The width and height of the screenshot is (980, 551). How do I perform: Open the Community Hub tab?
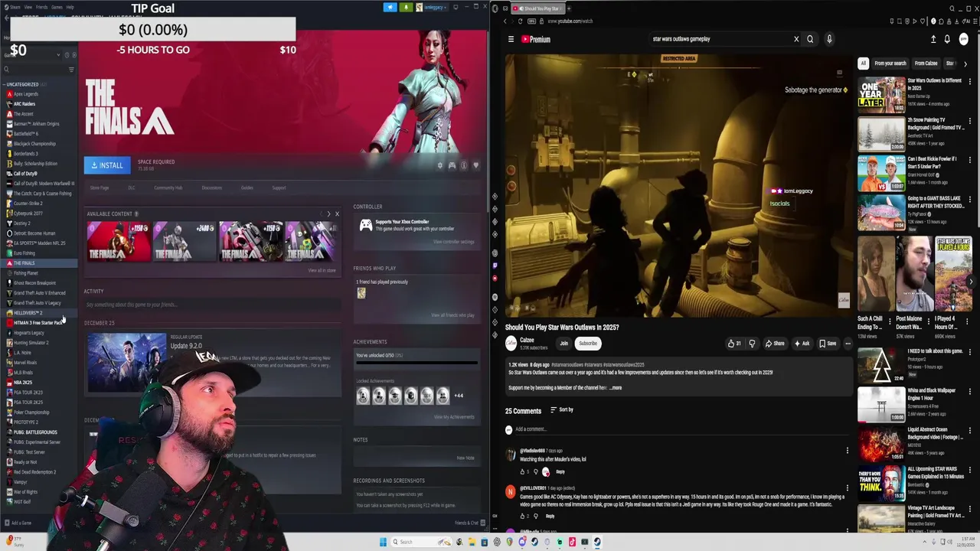(x=168, y=187)
